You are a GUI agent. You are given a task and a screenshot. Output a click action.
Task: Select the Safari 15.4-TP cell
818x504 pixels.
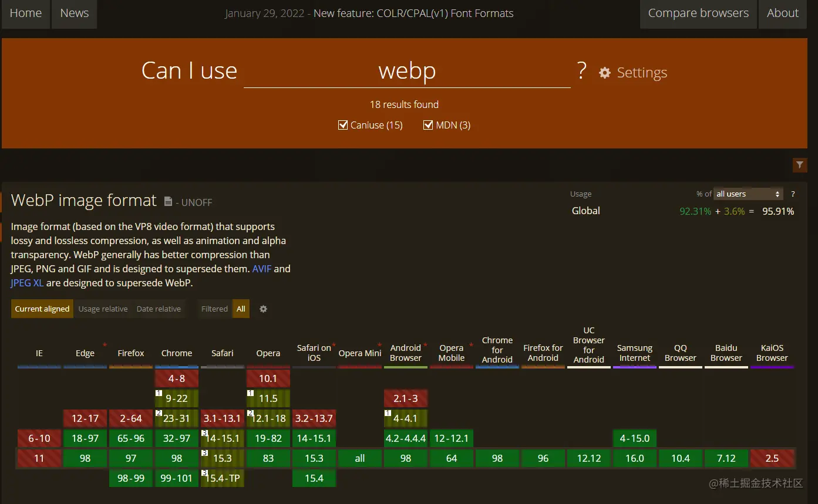[223, 478]
